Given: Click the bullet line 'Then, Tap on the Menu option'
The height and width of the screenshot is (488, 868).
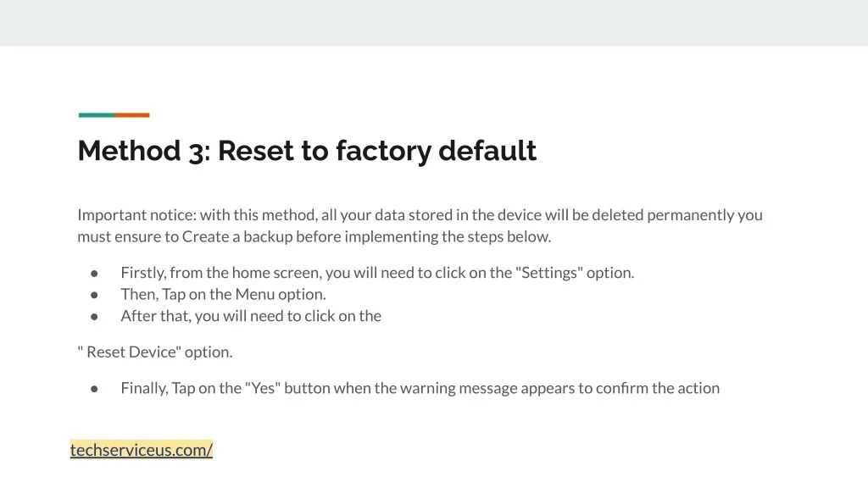Looking at the screenshot, I should pos(223,294).
